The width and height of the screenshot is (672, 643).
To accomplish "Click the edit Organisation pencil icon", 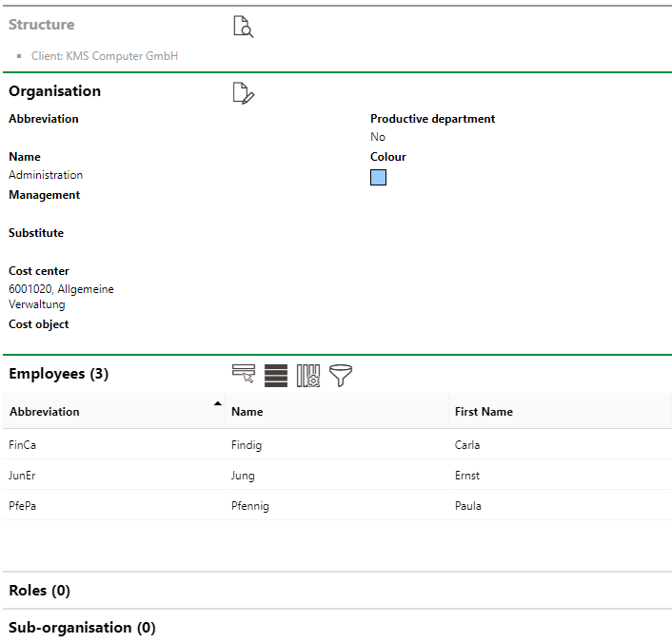I will click(244, 93).
